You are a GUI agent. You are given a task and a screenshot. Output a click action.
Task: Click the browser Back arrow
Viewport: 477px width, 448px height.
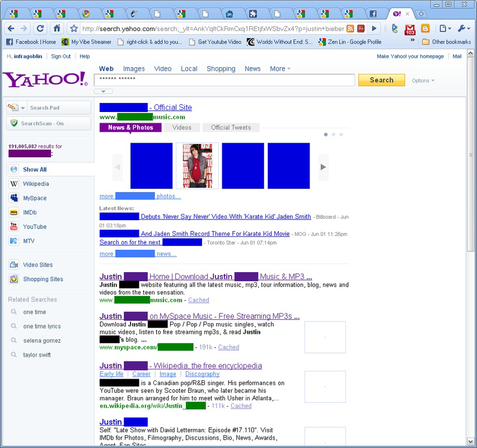pyautogui.click(x=11, y=29)
